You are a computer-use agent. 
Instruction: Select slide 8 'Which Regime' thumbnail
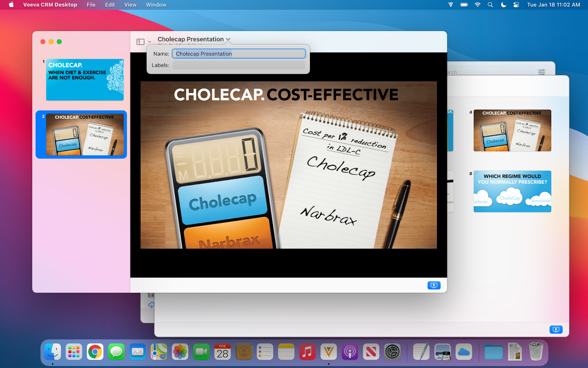coord(512,191)
